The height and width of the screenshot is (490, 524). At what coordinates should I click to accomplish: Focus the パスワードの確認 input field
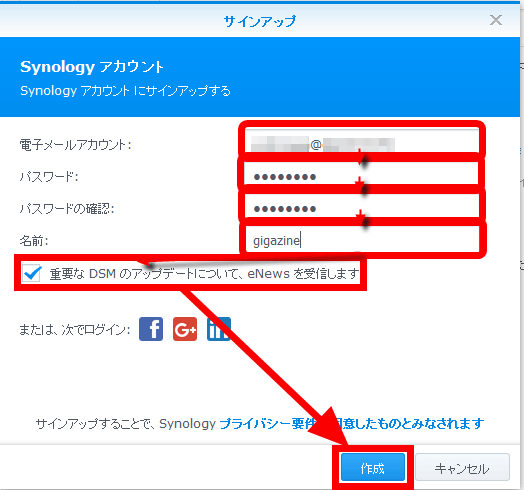(x=362, y=208)
